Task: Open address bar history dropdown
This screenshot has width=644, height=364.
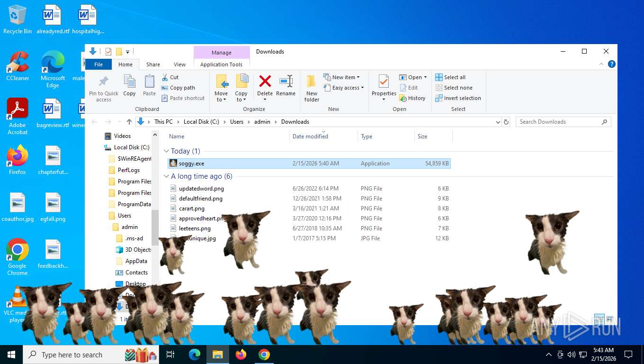Action: pos(498,122)
